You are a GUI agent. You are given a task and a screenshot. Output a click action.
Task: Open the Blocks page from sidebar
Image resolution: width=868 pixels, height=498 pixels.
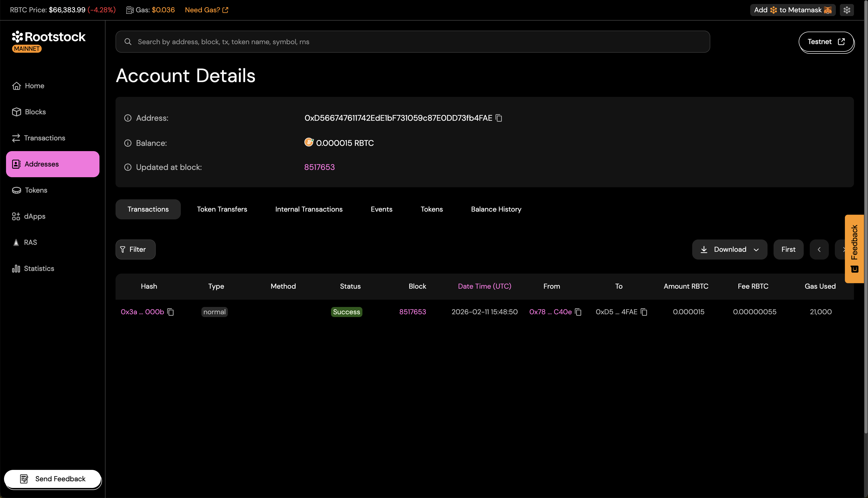[35, 112]
